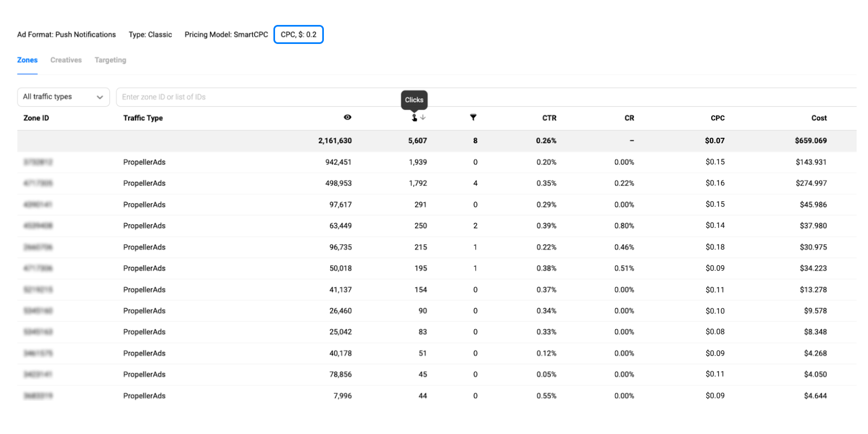Open the Creatives tab
Viewport: 868px width, 434px height.
66,60
